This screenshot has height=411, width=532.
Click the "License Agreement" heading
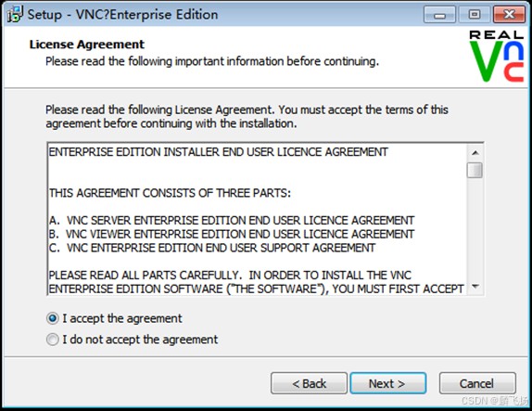point(87,45)
